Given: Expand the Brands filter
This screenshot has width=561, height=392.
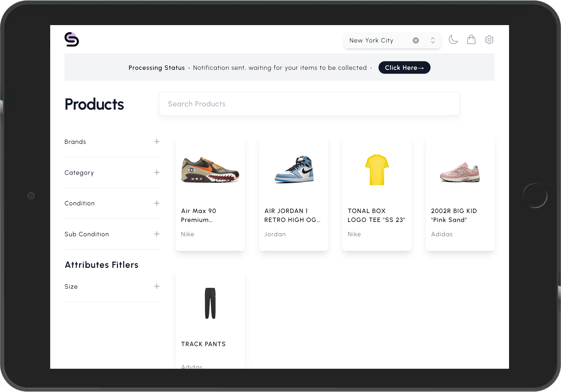Looking at the screenshot, I should tap(157, 142).
